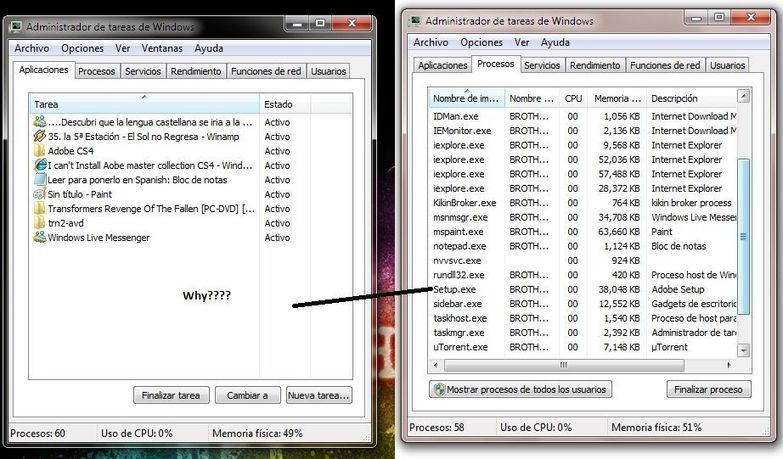783x459 pixels.
Task: Switch to Usuarios tab in right window
Action: tap(727, 65)
